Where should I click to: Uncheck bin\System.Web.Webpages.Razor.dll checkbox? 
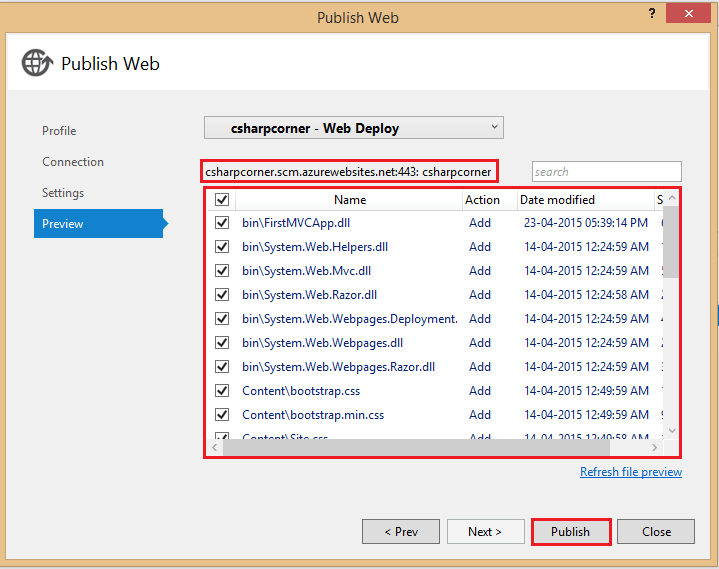coord(222,367)
